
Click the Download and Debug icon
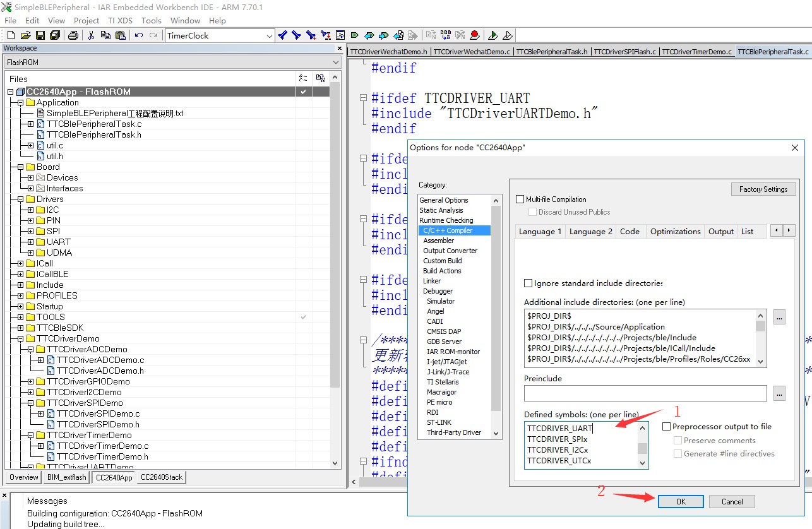493,35
